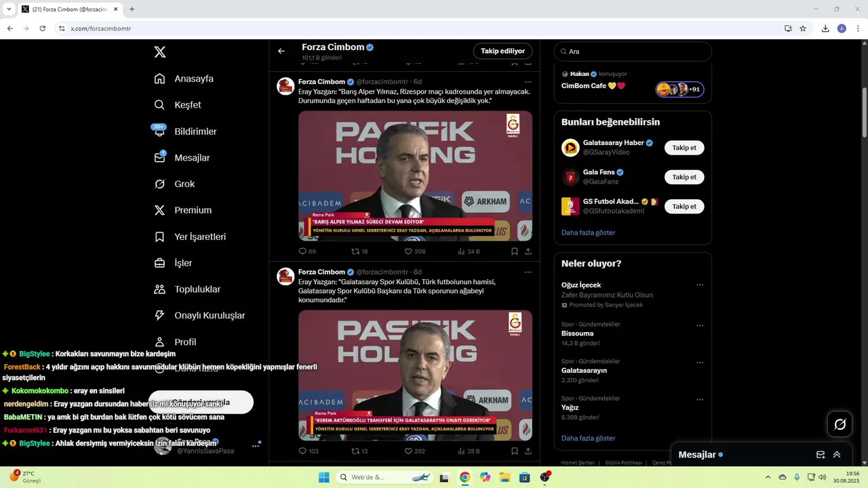Reply to post with 103 comments
Image resolution: width=868 pixels, height=488 pixels.
point(309,451)
